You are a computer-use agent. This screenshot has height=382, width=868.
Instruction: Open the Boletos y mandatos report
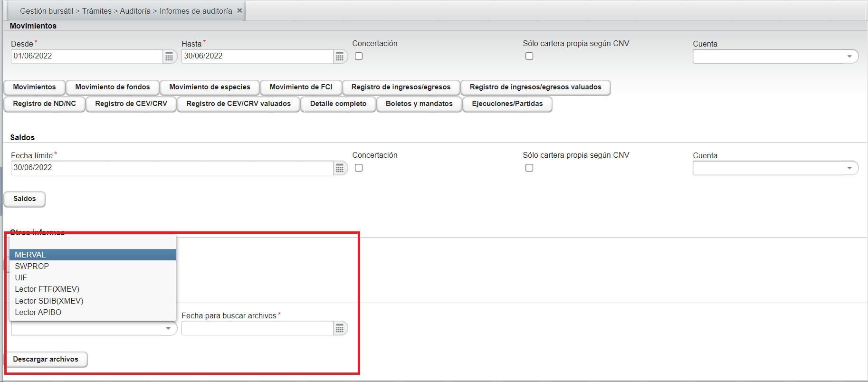tap(419, 104)
